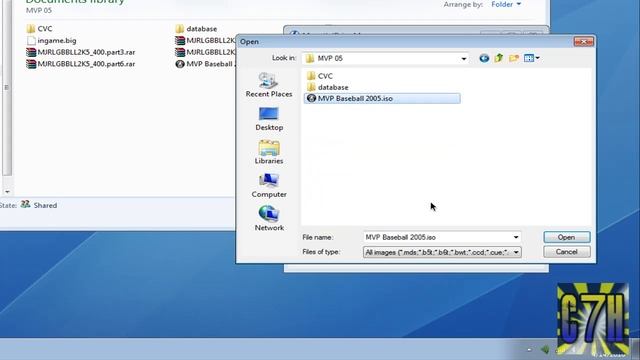Select Desktop in the places sidebar
Screen dimensions: 640x360
269,119
